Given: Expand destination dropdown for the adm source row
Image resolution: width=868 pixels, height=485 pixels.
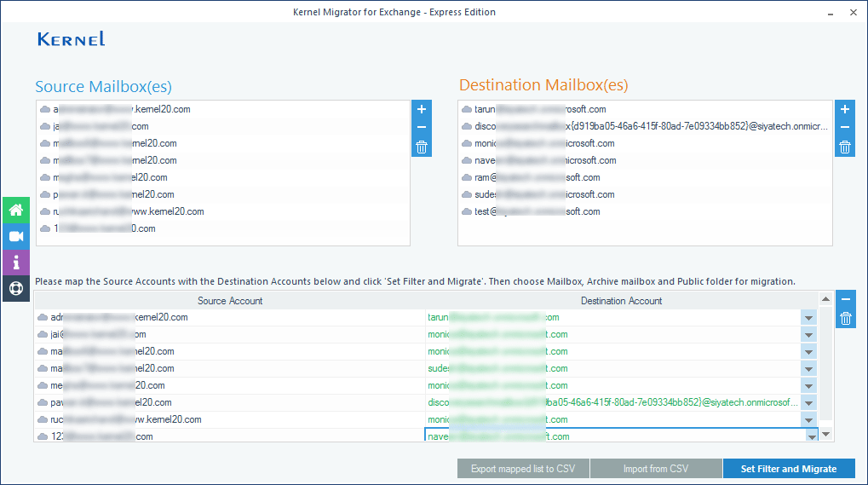Looking at the screenshot, I should coord(808,318).
